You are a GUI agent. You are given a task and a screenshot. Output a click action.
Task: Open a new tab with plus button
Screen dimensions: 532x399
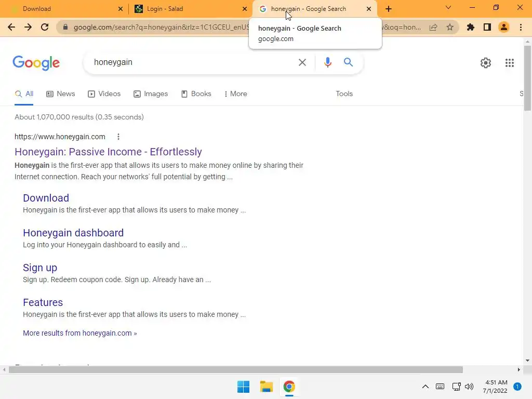pyautogui.click(x=389, y=9)
